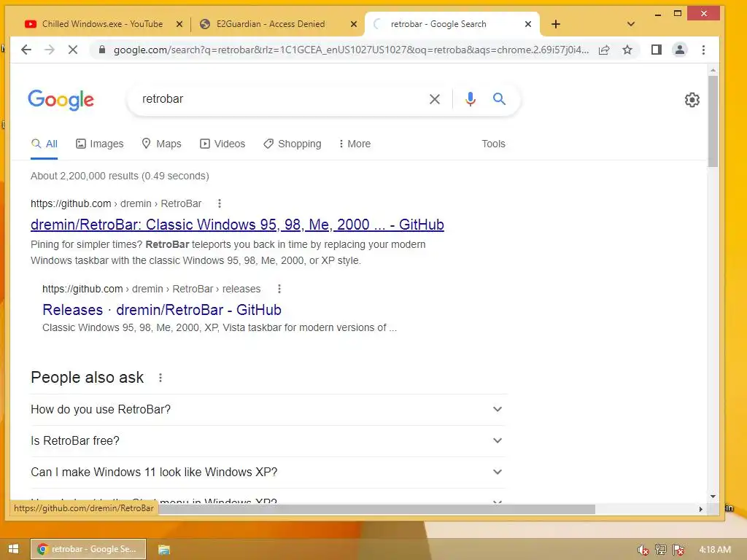Open Action Center flag tray icon
This screenshot has height=560, width=747.
(x=678, y=550)
